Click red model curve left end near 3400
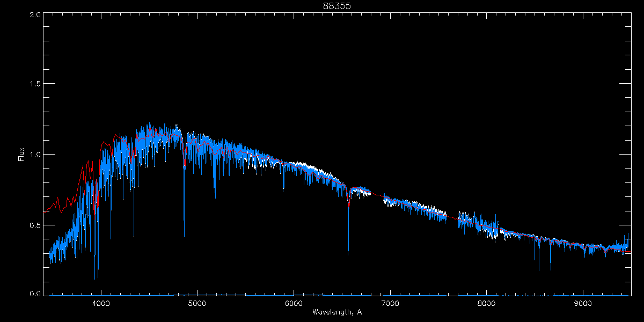The width and height of the screenshot is (644, 322). click(44, 211)
